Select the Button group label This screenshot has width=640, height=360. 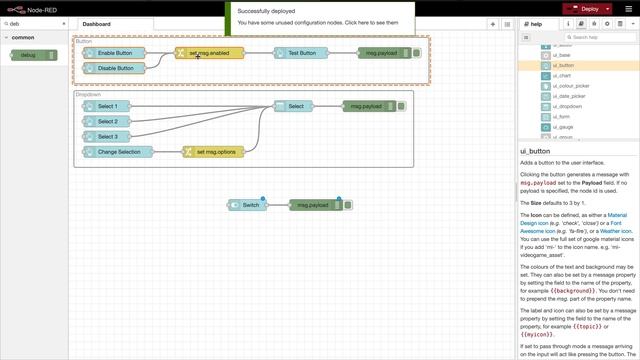click(x=84, y=41)
